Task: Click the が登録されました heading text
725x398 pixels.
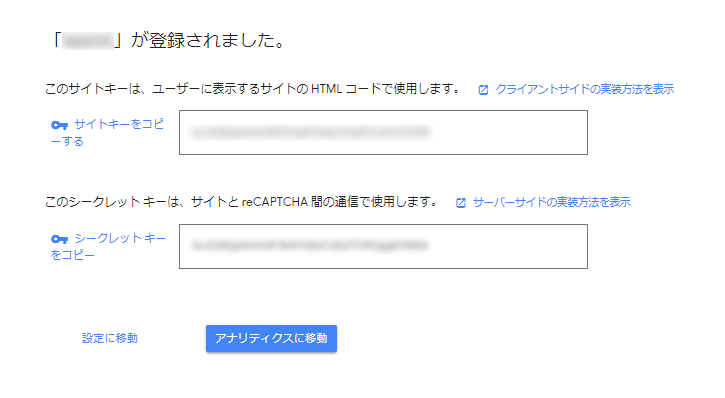Action: click(x=208, y=41)
